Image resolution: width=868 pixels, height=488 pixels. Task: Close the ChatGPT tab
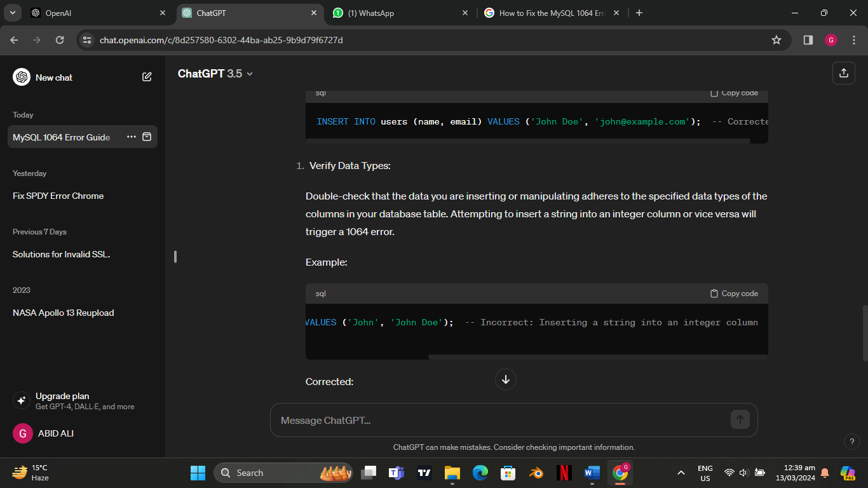314,13
